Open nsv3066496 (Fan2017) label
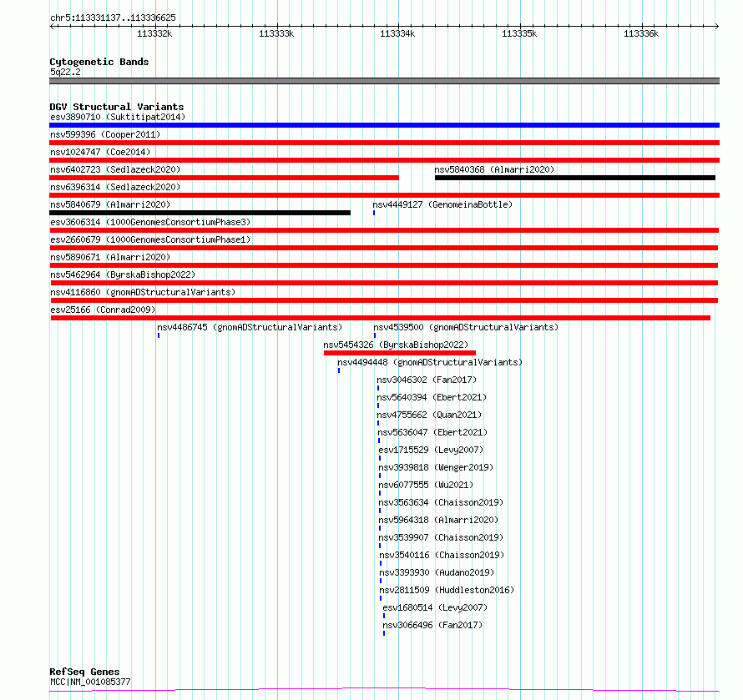Screen dimensions: 743x700 (x=432, y=625)
